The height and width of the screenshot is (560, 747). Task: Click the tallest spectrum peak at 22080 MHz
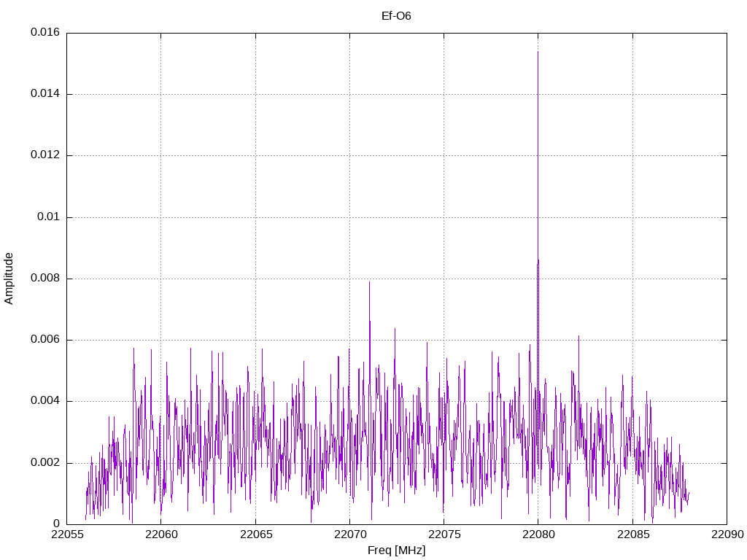[x=538, y=52]
